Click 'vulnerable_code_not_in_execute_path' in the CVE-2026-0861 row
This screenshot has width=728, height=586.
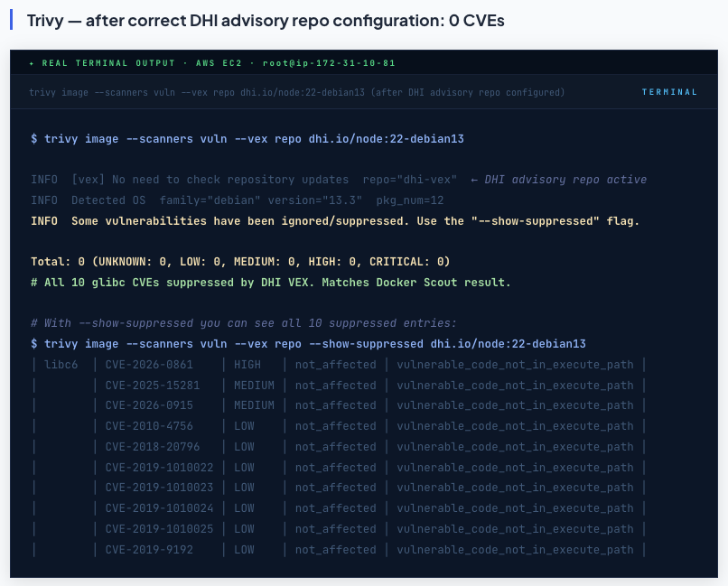coord(515,365)
